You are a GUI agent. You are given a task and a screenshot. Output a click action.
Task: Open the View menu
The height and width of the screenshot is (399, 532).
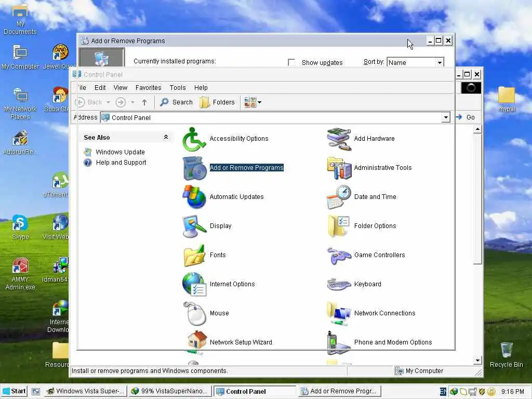pos(121,87)
